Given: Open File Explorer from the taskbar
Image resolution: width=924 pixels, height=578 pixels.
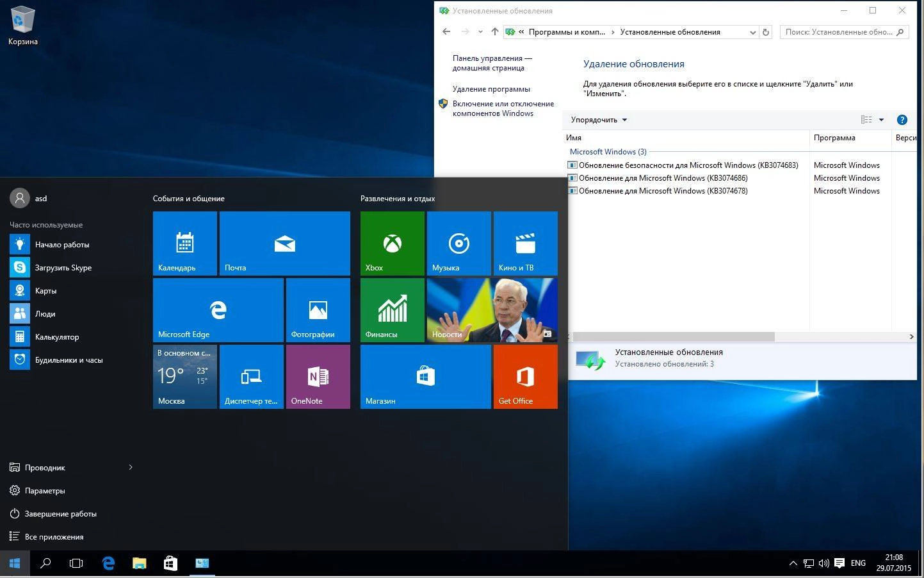Looking at the screenshot, I should click(x=139, y=564).
